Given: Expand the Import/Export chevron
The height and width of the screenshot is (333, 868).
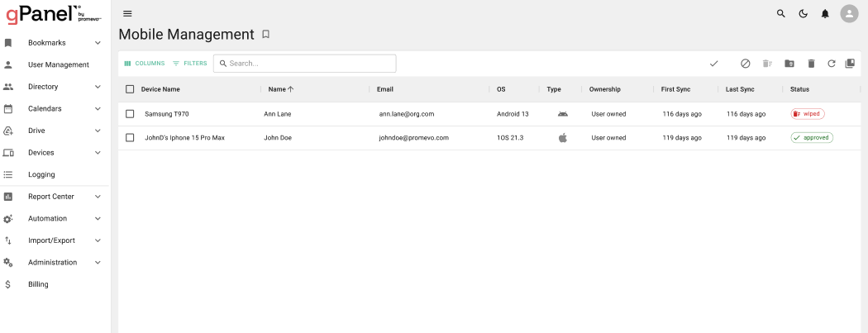Looking at the screenshot, I should (x=98, y=240).
